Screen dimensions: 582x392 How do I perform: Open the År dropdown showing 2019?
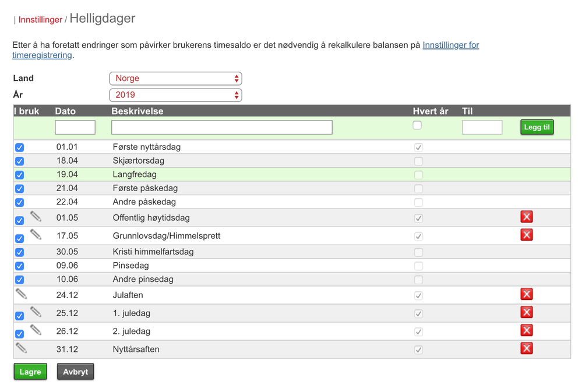[x=175, y=95]
